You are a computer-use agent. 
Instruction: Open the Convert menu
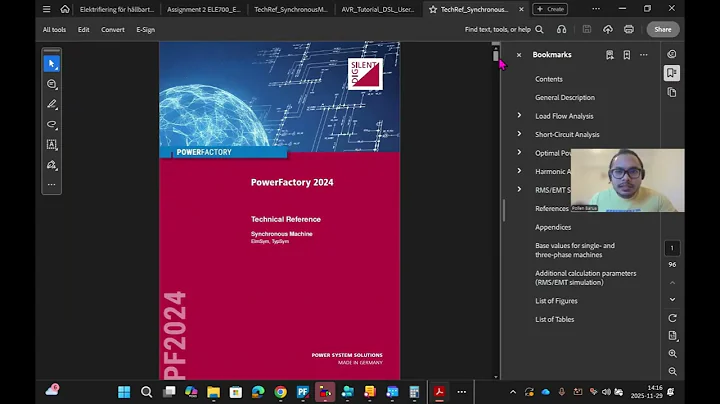(x=113, y=29)
